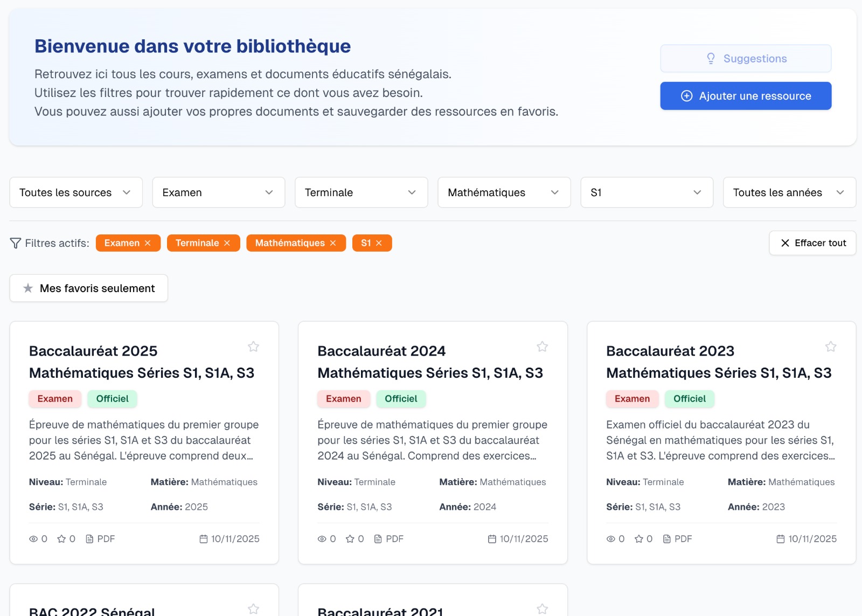
Task: Toggle Mes favoris seulement filter
Action: tap(89, 288)
